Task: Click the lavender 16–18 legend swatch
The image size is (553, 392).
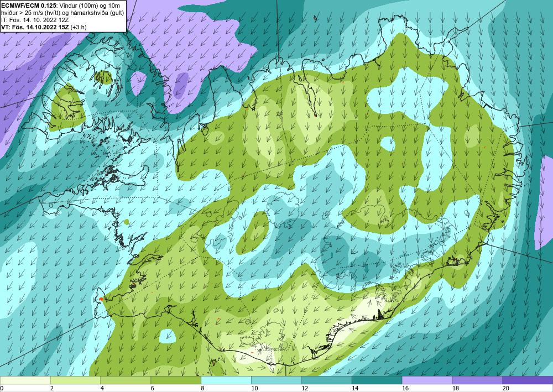Action: pos(427,380)
